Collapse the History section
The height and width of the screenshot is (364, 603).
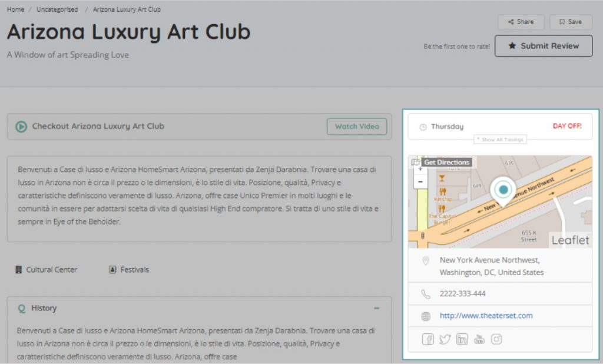coord(376,308)
